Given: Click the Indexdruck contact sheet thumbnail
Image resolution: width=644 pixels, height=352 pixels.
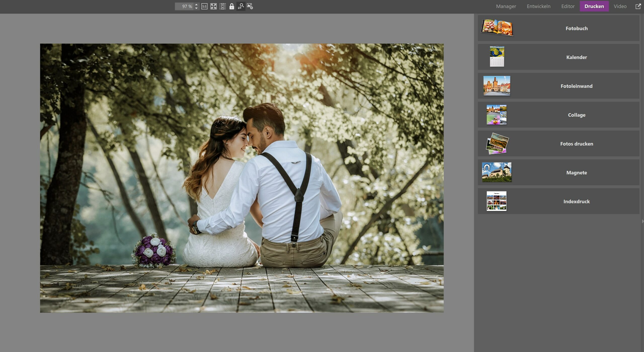Looking at the screenshot, I should click(496, 201).
